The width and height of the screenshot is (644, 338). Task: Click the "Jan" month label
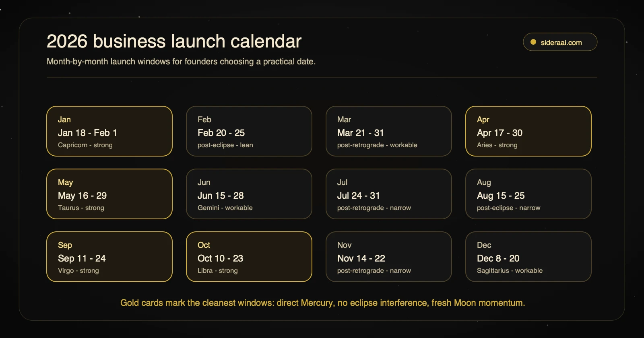click(x=64, y=120)
